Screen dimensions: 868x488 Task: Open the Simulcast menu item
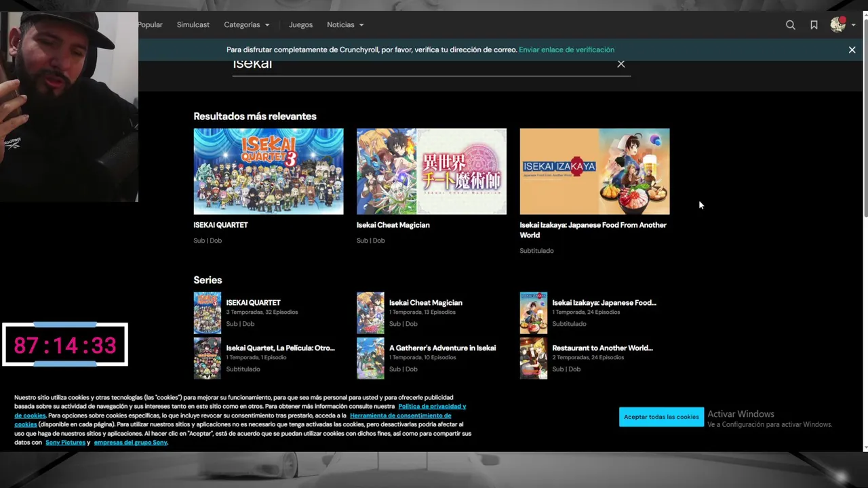click(x=193, y=25)
